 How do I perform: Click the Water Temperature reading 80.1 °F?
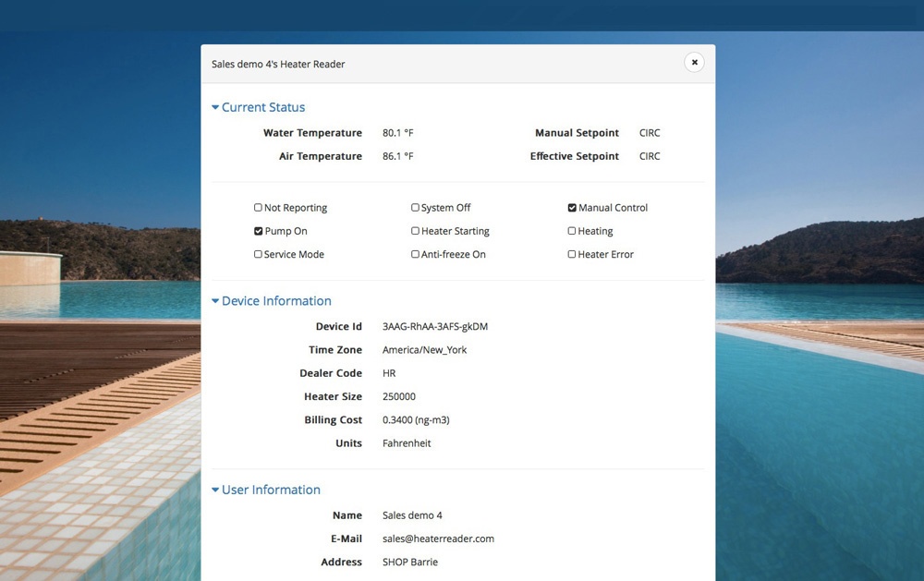click(x=398, y=133)
